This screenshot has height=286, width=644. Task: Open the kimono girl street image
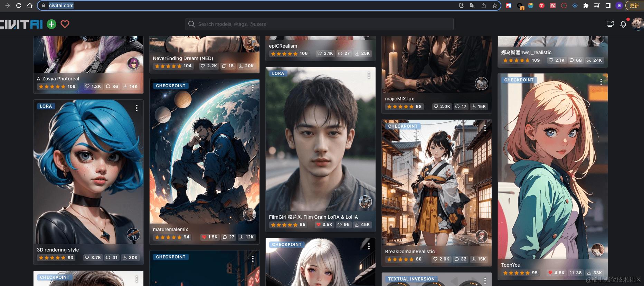pos(437,183)
